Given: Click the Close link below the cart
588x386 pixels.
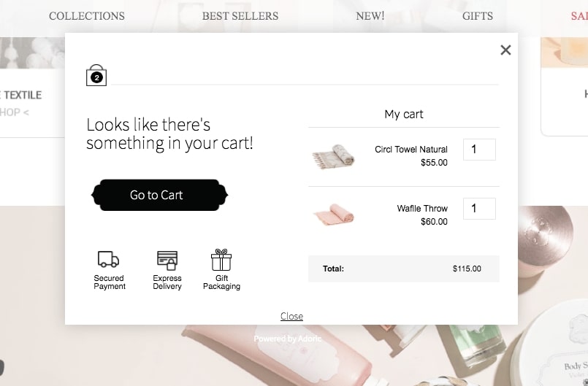Looking at the screenshot, I should coord(291,316).
